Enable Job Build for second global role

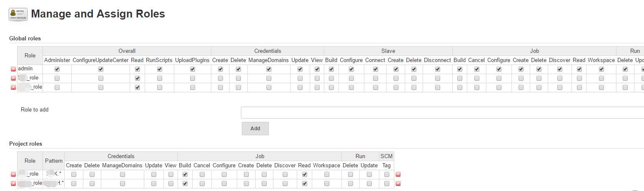coord(459,78)
